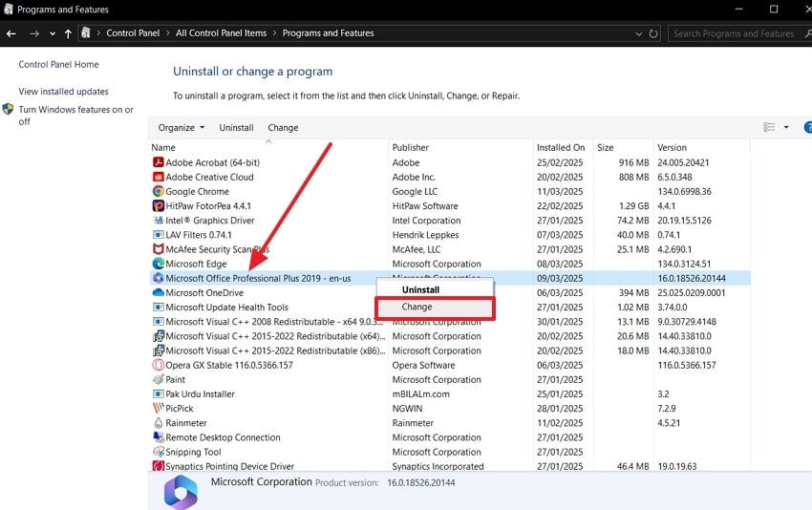Click publisher mBILALm.com cell
The width and height of the screenshot is (812, 510).
coord(420,394)
